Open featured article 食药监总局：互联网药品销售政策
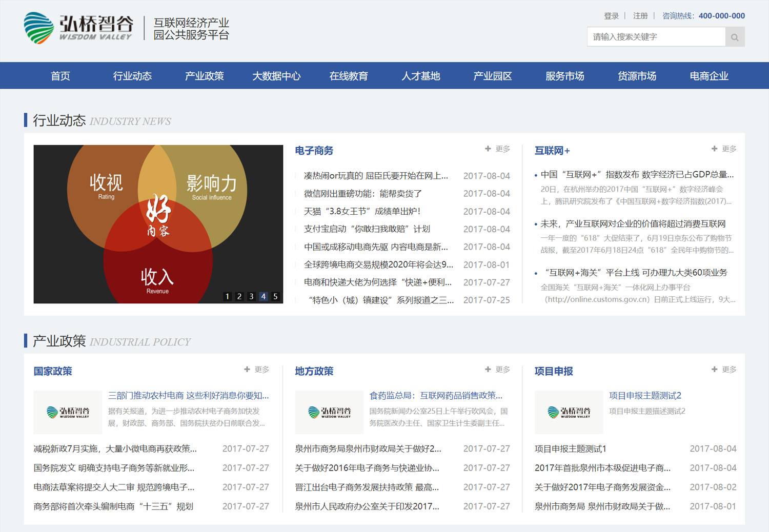The image size is (769, 532). (x=436, y=396)
